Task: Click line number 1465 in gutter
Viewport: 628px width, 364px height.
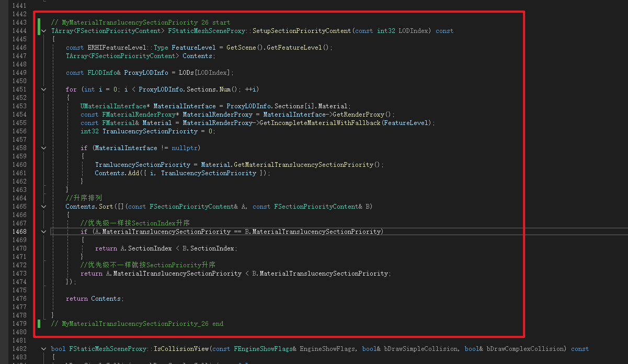Action: [18, 207]
